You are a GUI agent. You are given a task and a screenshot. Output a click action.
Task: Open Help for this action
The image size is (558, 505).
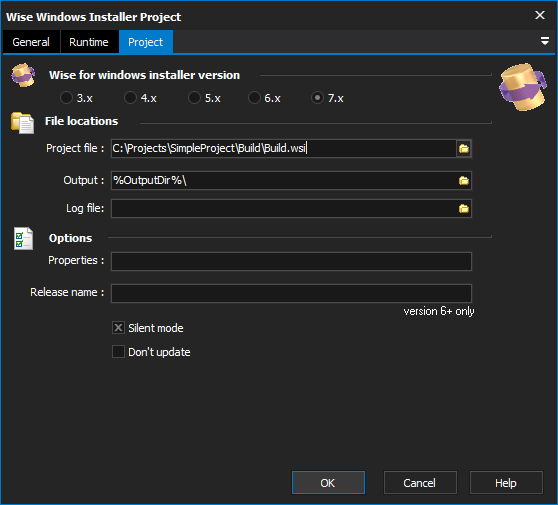(x=506, y=483)
